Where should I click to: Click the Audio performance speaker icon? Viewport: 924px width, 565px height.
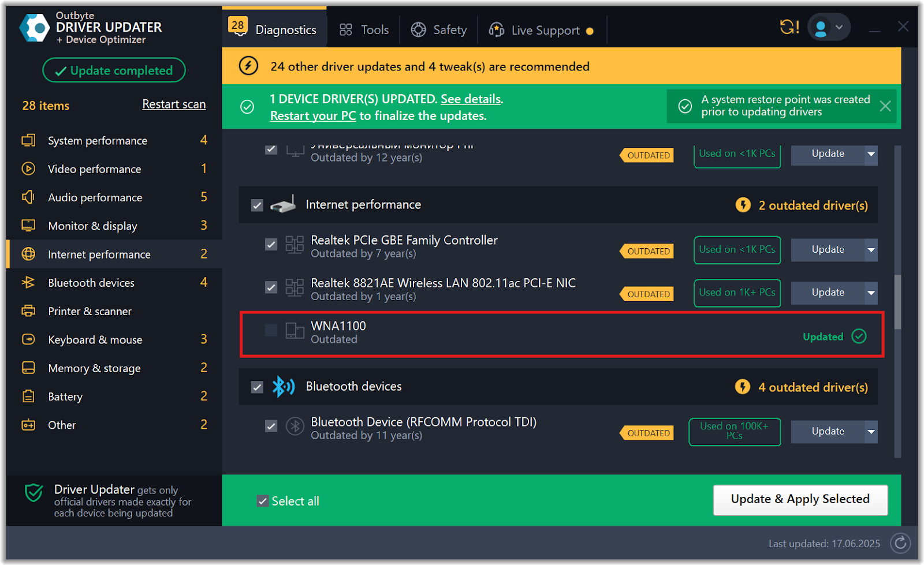pyautogui.click(x=28, y=197)
